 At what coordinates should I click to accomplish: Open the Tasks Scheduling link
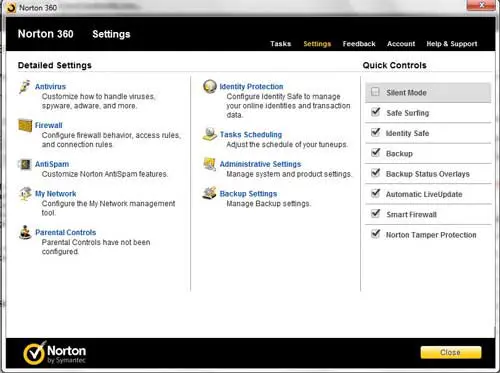(x=251, y=135)
